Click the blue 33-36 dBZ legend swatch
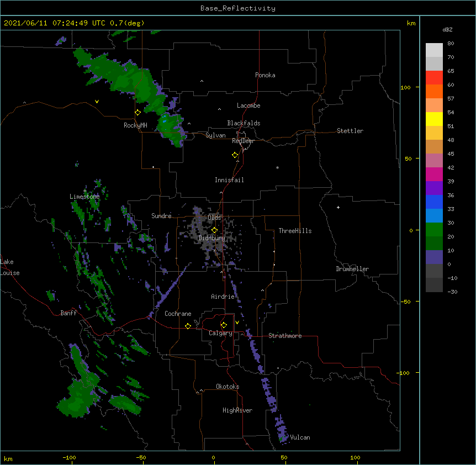Image resolution: width=476 pixels, height=465 pixels. point(434,202)
